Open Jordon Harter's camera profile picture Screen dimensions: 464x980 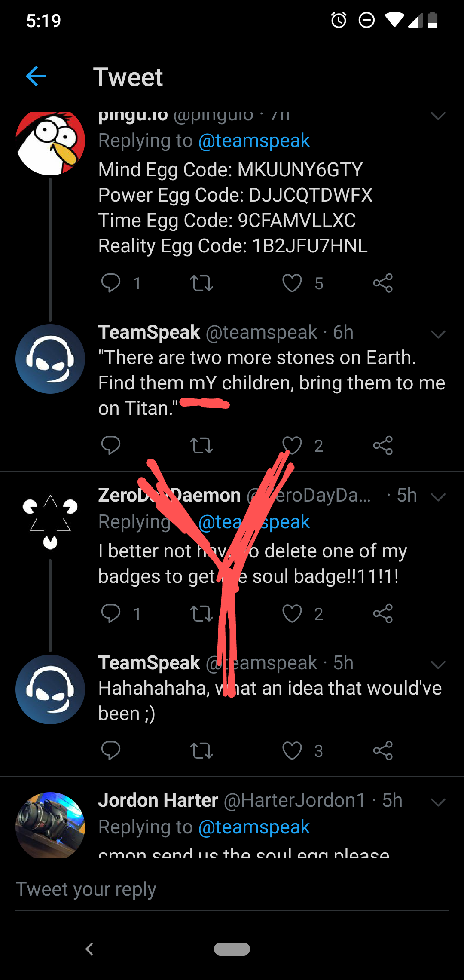(50, 825)
